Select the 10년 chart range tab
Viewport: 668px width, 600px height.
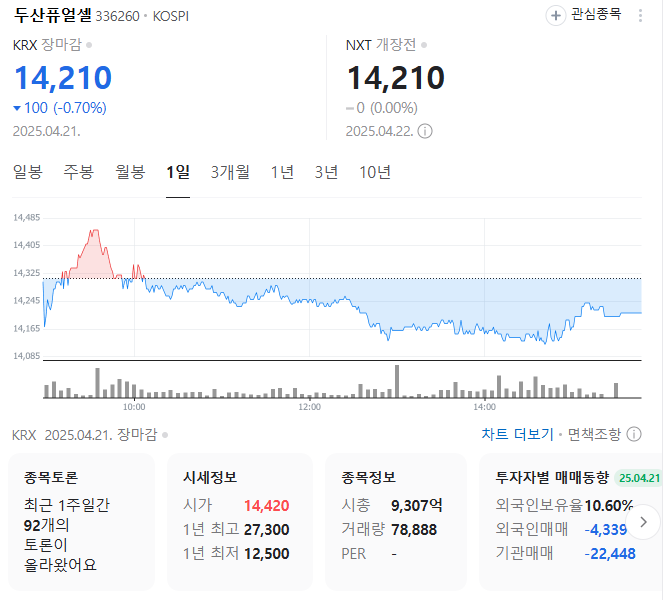[x=375, y=172]
